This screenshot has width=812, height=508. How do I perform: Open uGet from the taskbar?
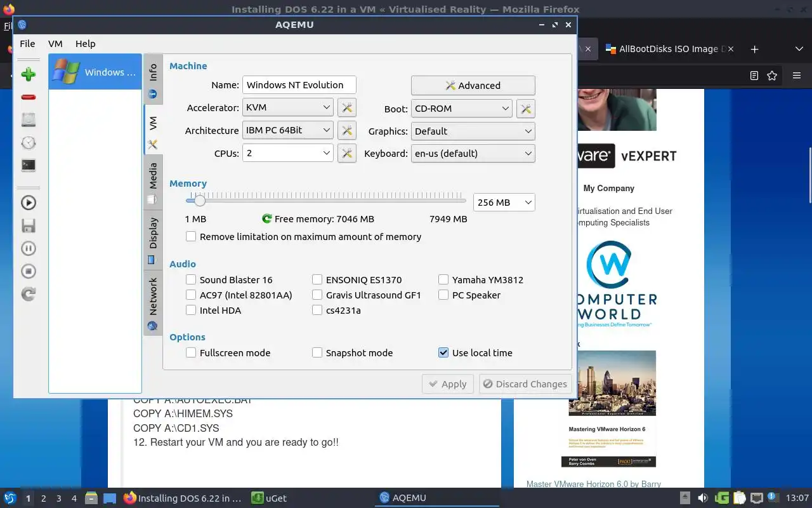[269, 498]
